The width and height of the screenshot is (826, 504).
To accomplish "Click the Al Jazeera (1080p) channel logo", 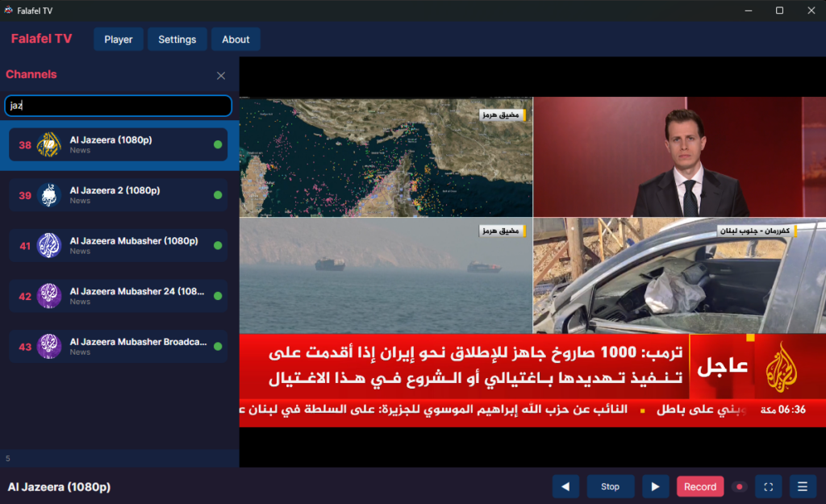I will click(x=49, y=145).
